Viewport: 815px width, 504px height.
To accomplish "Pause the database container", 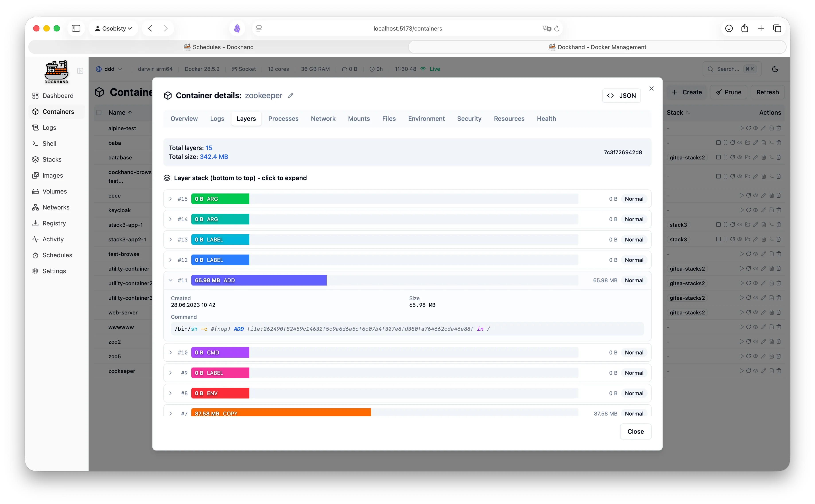I will point(725,157).
